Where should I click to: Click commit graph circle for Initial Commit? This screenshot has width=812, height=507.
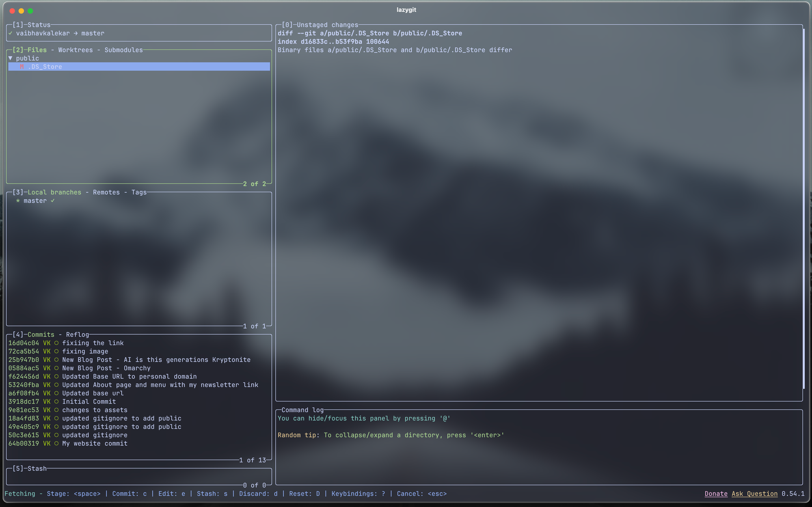pos(56,402)
